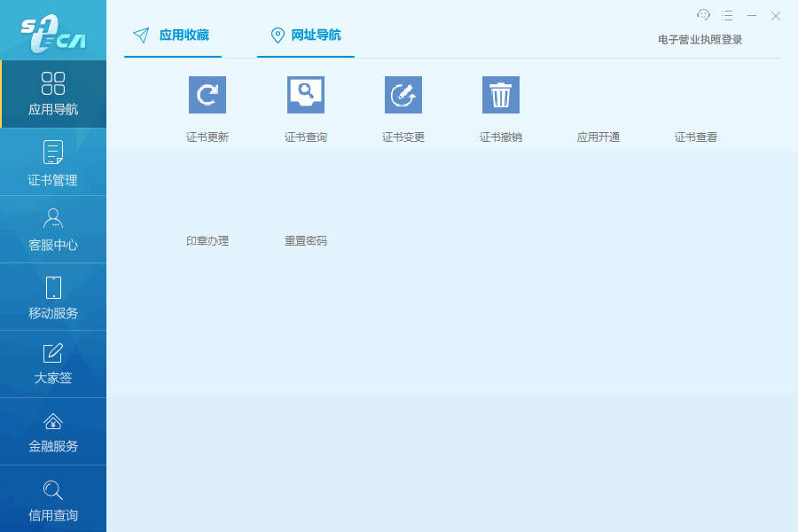Click the SHECA logo
The height and width of the screenshot is (532, 798).
pos(53,33)
